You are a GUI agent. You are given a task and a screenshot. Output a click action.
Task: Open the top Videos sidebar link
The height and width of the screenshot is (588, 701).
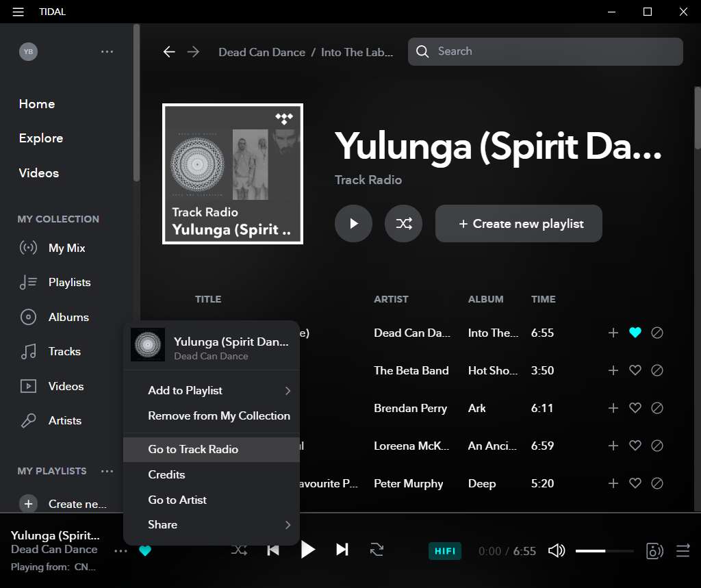(39, 173)
